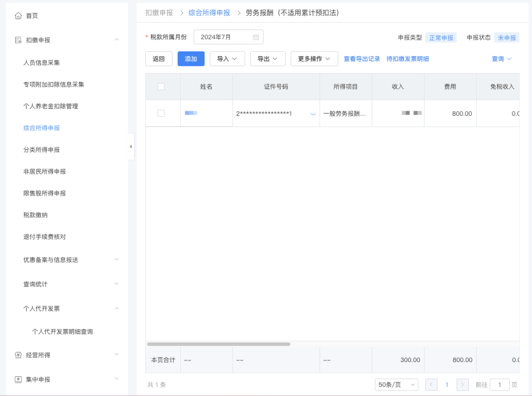
Task: Go to next page arrow in pagination
Action: click(463, 385)
